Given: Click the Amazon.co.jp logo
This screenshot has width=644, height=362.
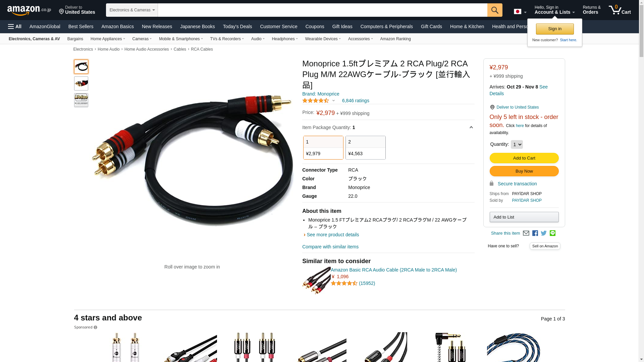Looking at the screenshot, I should click(29, 10).
